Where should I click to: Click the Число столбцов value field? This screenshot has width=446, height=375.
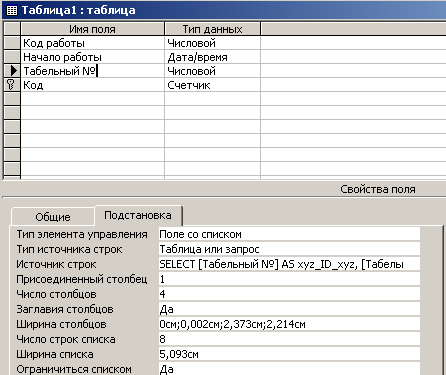(289, 294)
